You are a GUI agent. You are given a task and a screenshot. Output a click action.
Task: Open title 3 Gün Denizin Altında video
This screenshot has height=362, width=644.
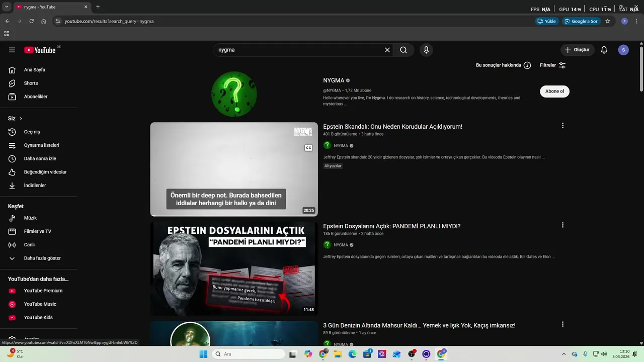pos(419,325)
